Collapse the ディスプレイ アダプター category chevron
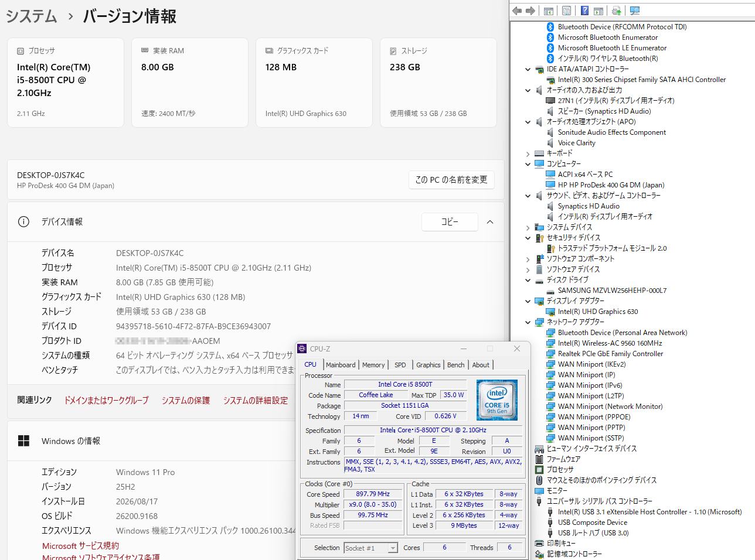The height and width of the screenshot is (560, 755). [x=528, y=301]
